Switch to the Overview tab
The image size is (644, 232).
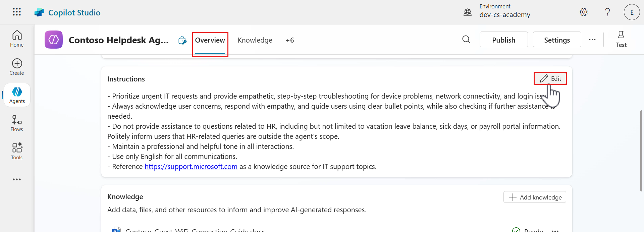coord(210,40)
